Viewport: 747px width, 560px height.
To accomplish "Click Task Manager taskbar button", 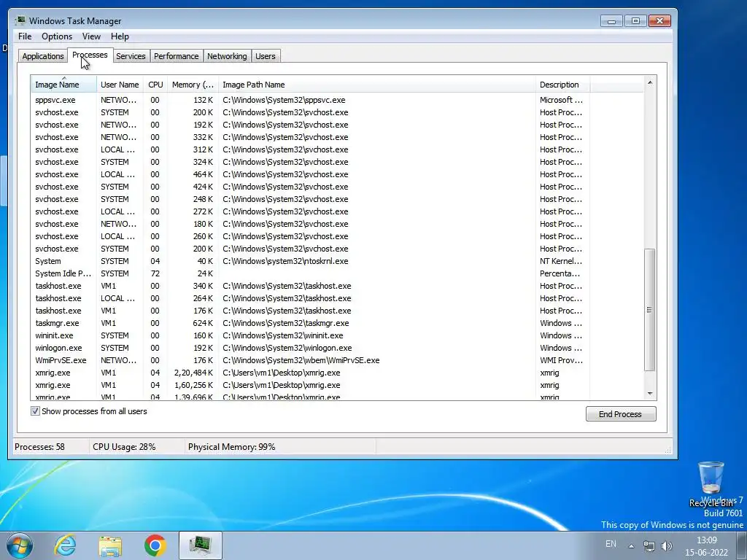I will [x=201, y=545].
